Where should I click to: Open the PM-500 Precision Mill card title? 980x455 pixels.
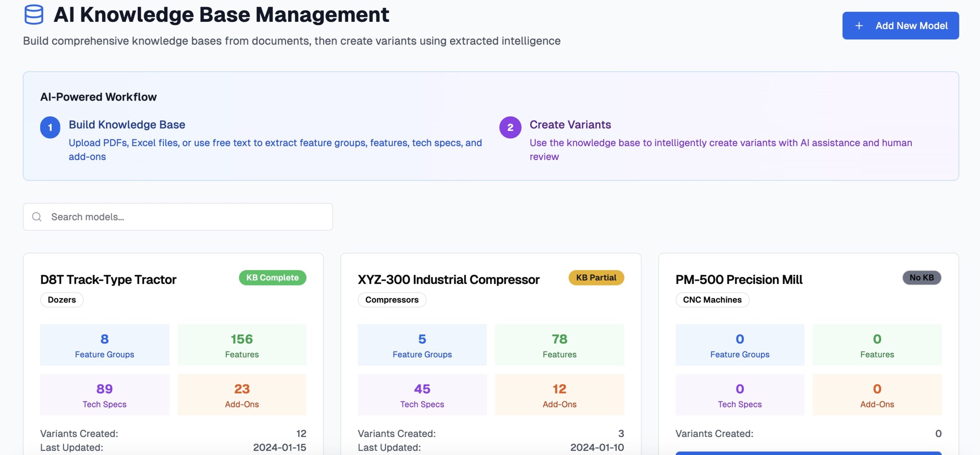(x=739, y=280)
